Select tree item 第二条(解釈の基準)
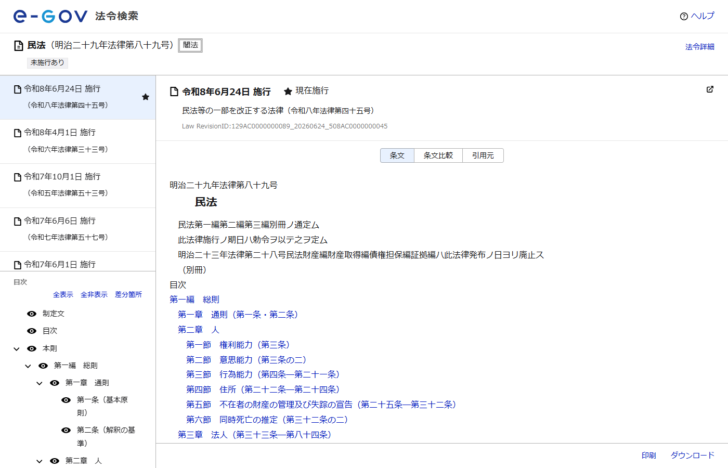Viewport: 728px width, 468px height. [x=106, y=436]
